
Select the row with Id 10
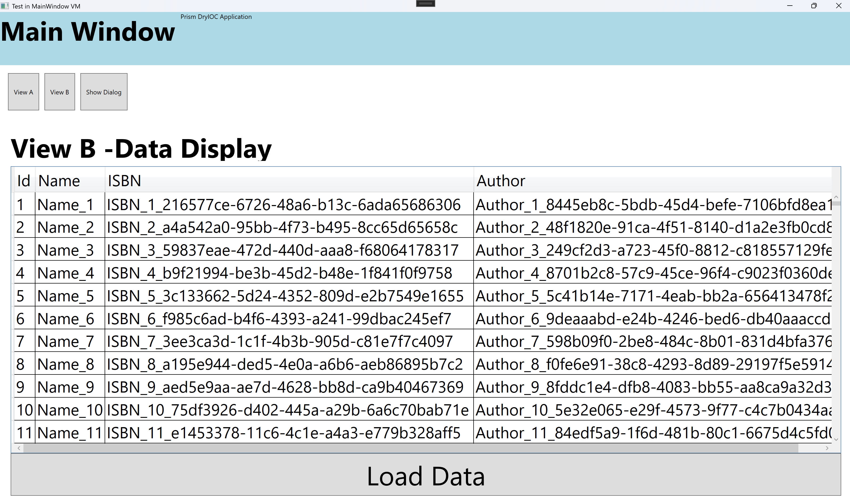(x=24, y=410)
